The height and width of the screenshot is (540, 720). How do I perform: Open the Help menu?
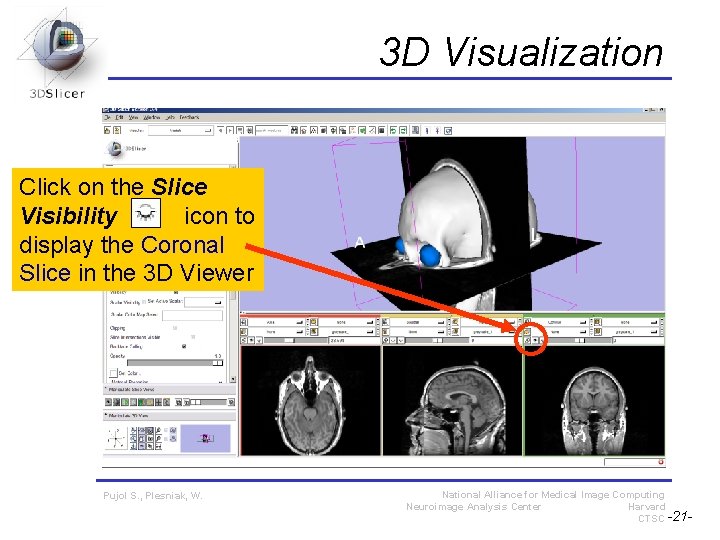click(x=170, y=118)
